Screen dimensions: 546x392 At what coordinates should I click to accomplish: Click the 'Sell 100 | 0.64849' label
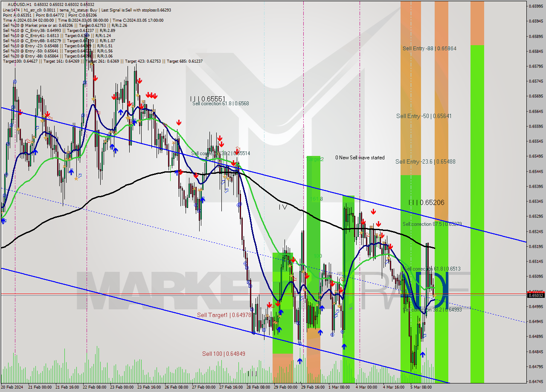point(224,354)
